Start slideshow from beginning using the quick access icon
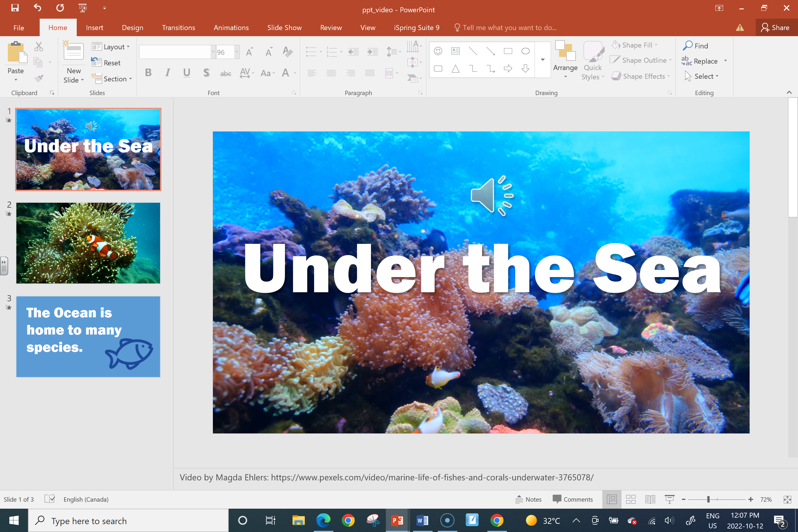The height and width of the screenshot is (532, 798). (83, 8)
